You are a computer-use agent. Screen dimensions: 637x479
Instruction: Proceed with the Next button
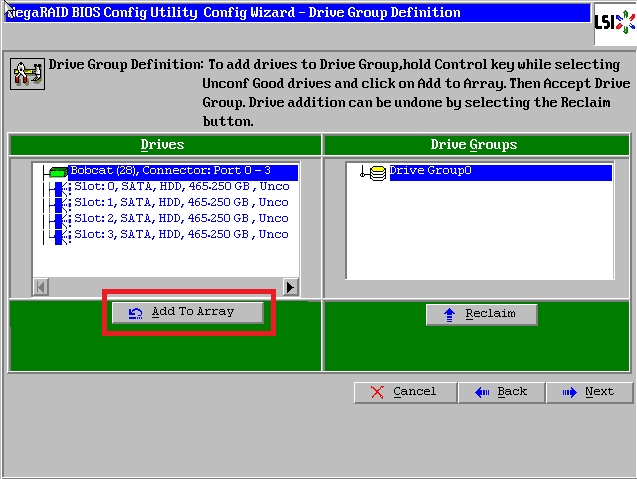tap(589, 392)
